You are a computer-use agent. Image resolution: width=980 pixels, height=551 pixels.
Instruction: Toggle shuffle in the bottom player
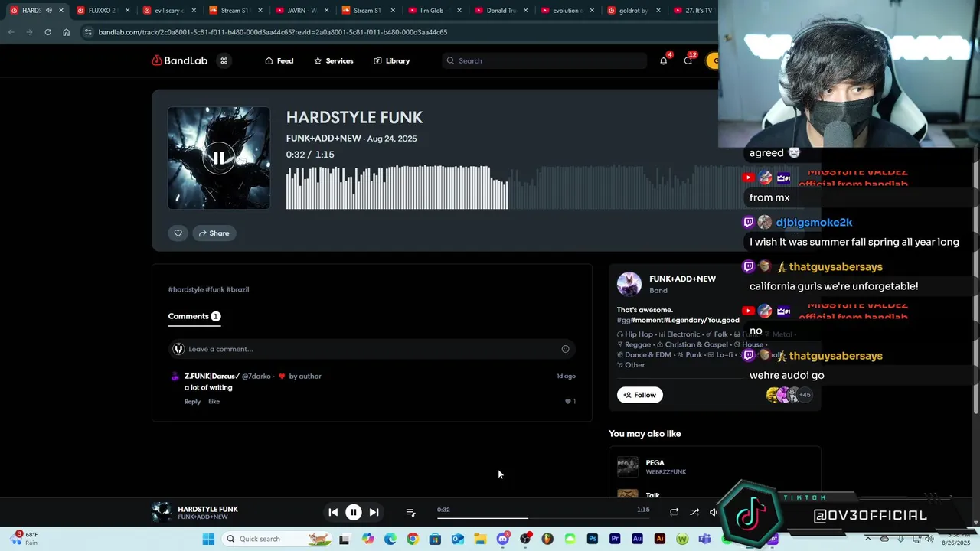pos(694,512)
